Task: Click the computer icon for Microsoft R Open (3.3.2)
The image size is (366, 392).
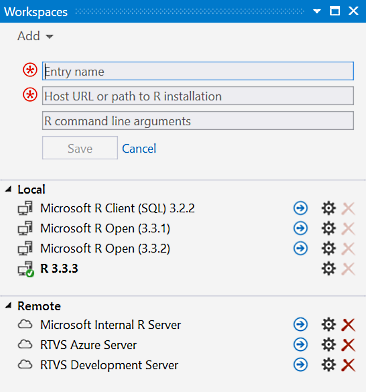Action: pos(25,248)
